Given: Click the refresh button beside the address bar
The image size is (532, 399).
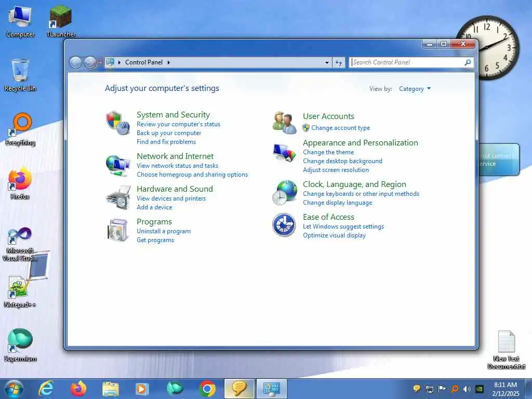Looking at the screenshot, I should 339,62.
